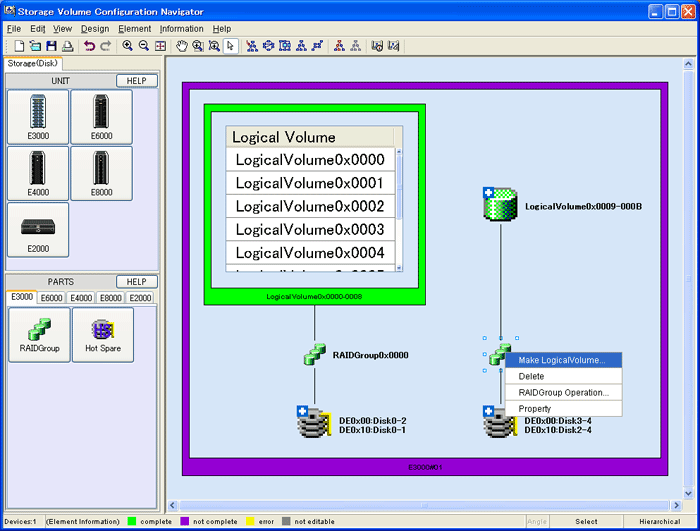Expand the plus on DE0x00:Disk3-4 disks

point(488,410)
